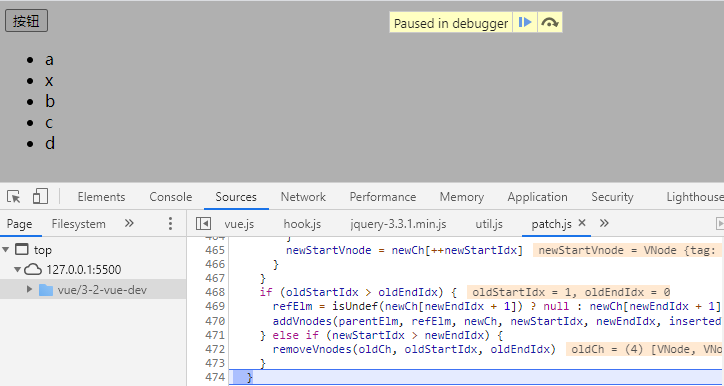The width and height of the screenshot is (724, 386).
Task: Click list item 'a' on page
Action: (x=49, y=60)
